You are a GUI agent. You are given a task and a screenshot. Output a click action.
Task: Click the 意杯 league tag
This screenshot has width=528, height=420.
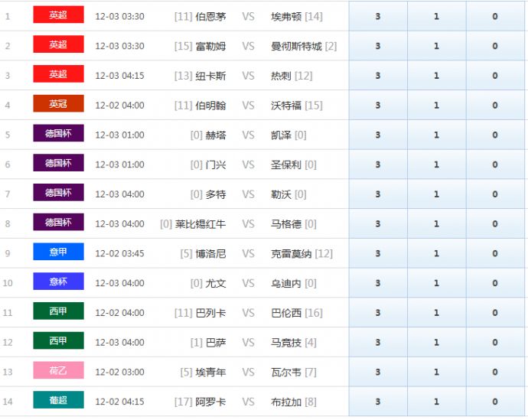pos(58,282)
